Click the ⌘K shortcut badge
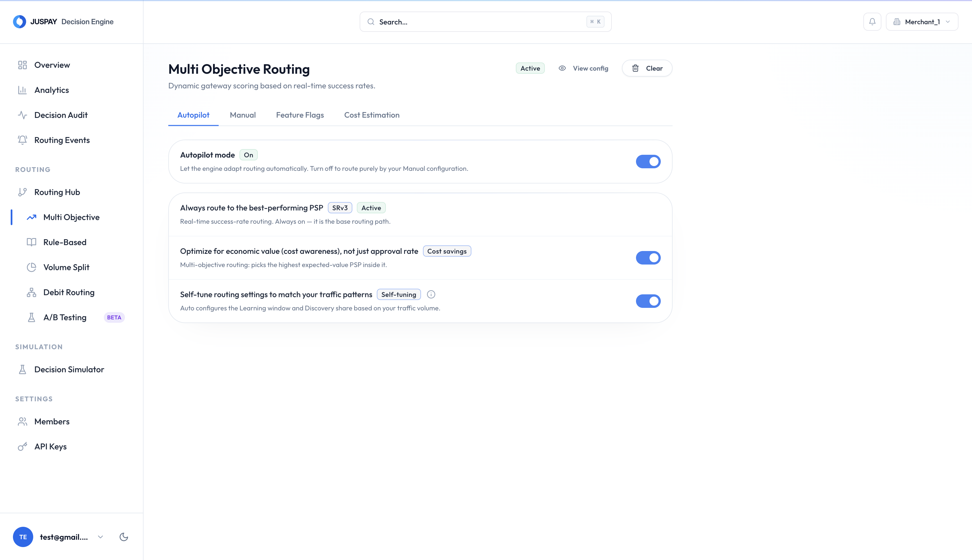Viewport: 972px width, 560px height. (x=595, y=22)
